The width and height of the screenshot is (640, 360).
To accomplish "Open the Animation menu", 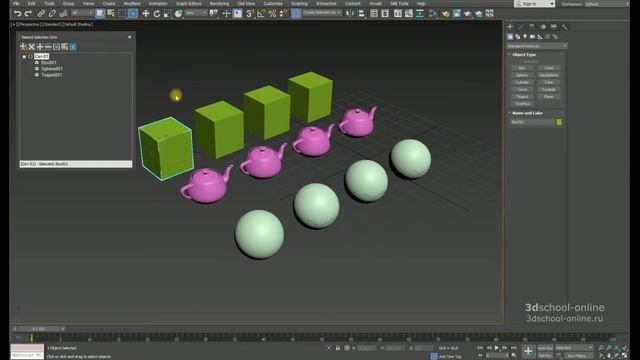I will point(158,4).
